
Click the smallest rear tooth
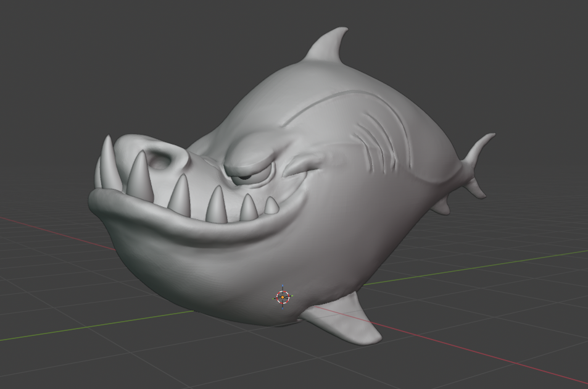coord(271,205)
